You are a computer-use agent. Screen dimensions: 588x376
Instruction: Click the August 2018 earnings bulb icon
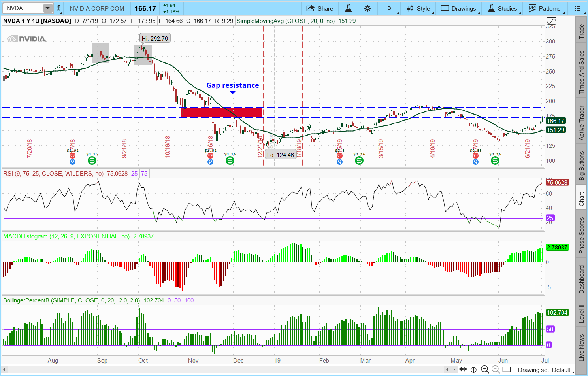[72, 162]
